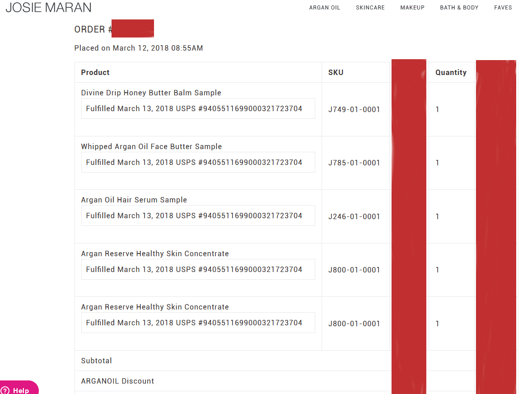Click Argan Oil Hair Serum Sample

coord(134,200)
